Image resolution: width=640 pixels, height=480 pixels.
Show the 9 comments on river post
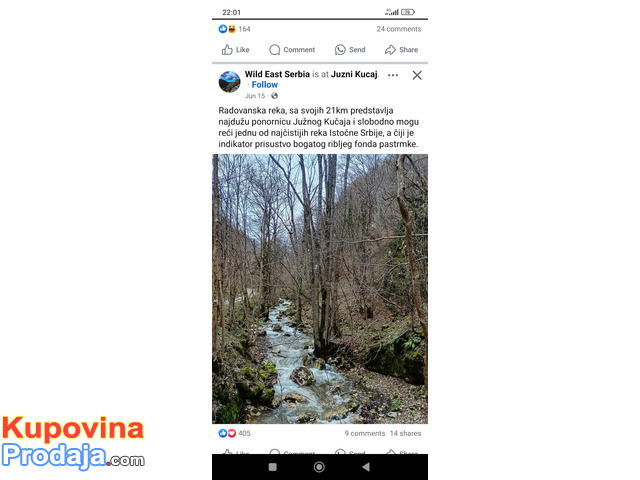click(364, 433)
